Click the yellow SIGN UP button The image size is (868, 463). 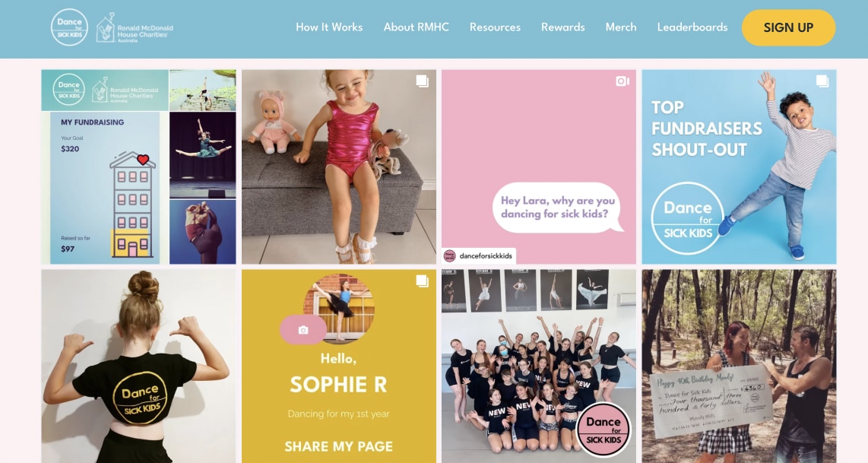click(788, 27)
